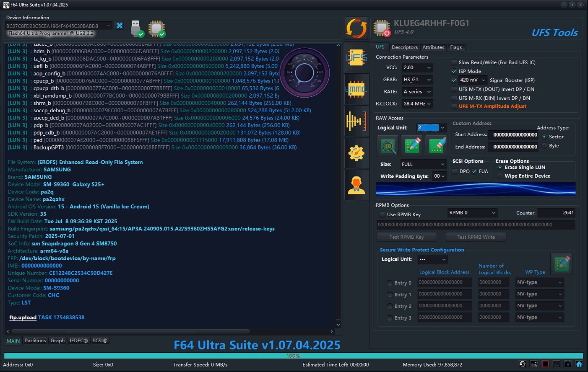
Task: Switch to the Descriptors tab
Action: [405, 47]
